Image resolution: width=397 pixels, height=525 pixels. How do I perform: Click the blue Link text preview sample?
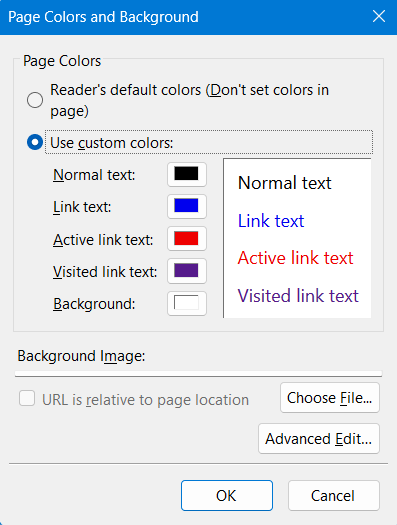271,221
